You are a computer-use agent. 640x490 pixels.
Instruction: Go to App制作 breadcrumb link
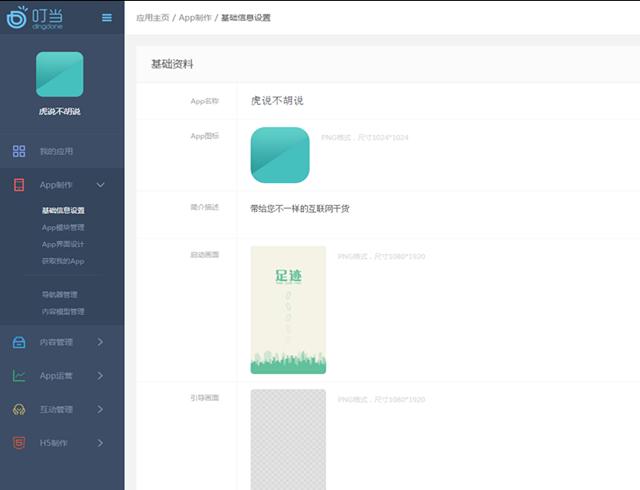point(195,18)
